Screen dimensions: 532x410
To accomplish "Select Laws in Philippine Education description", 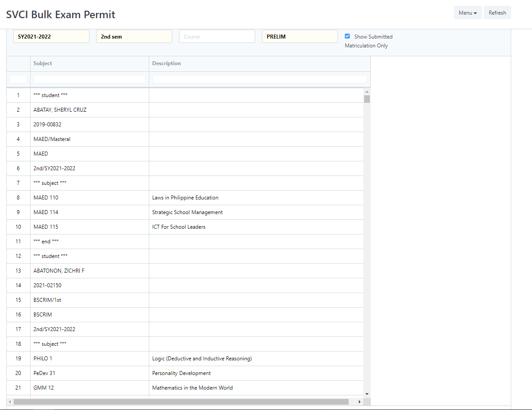I will (x=256, y=198).
